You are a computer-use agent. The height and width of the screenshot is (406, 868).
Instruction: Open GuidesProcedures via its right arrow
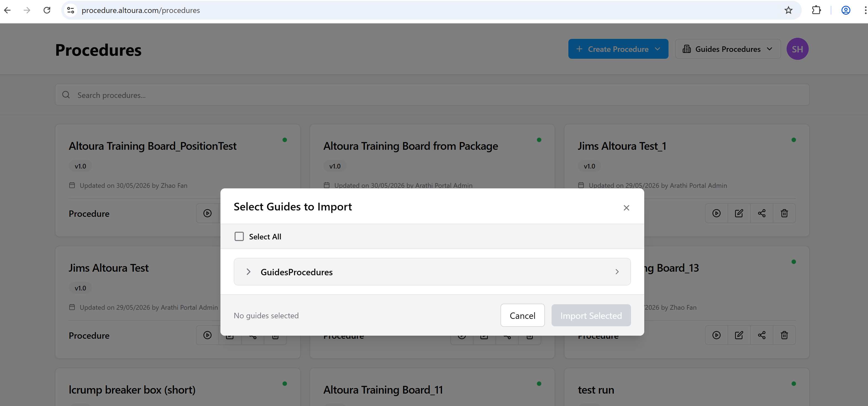point(617,272)
